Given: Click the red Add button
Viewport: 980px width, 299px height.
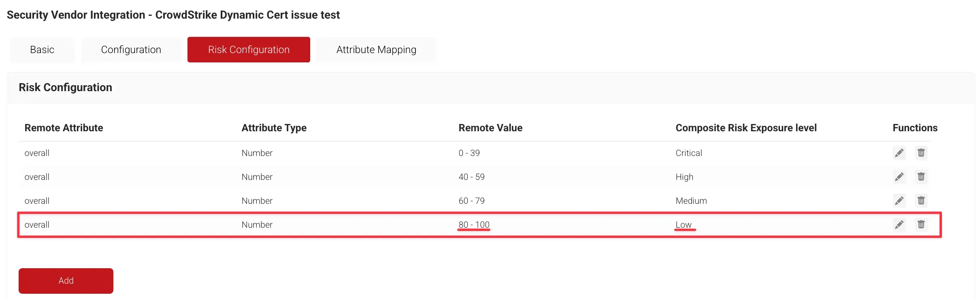Looking at the screenshot, I should (66, 281).
